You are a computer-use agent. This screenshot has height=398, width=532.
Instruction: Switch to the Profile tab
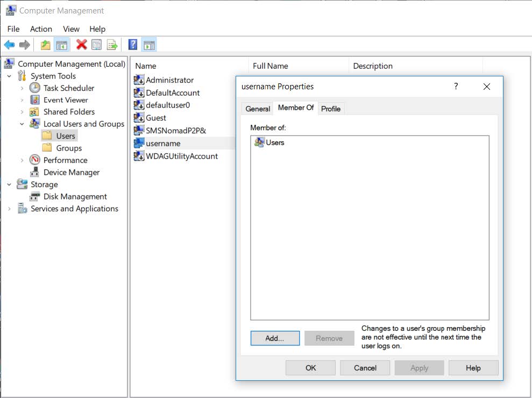pos(331,109)
